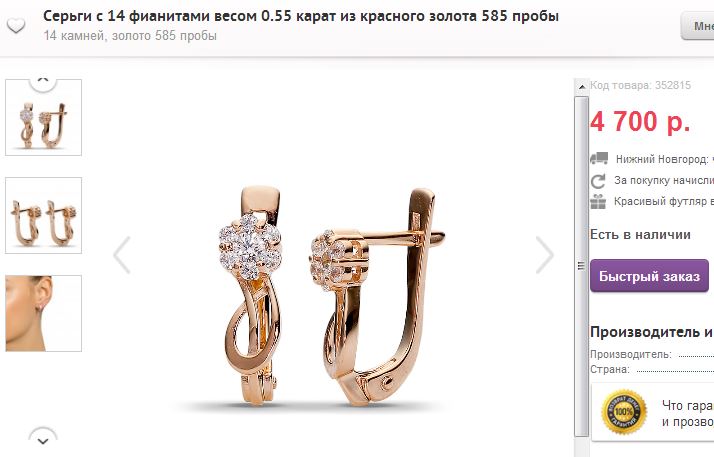
Task: Show previous product photo arrow
Action: (122, 255)
